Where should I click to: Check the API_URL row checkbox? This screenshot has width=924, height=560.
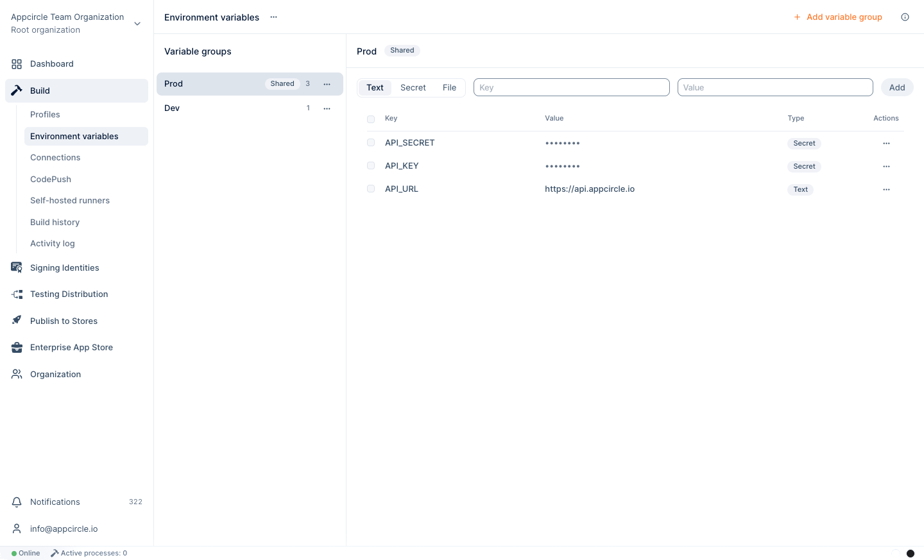[x=371, y=189]
